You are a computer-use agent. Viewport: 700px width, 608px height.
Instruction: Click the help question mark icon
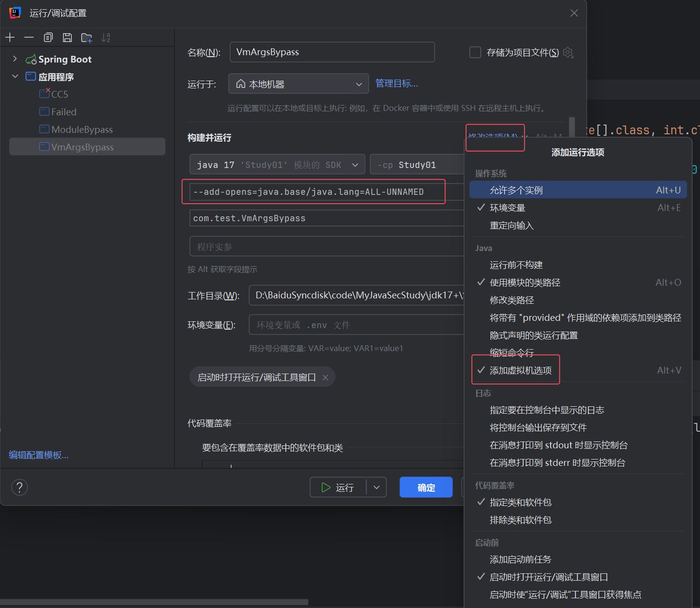pyautogui.click(x=20, y=487)
